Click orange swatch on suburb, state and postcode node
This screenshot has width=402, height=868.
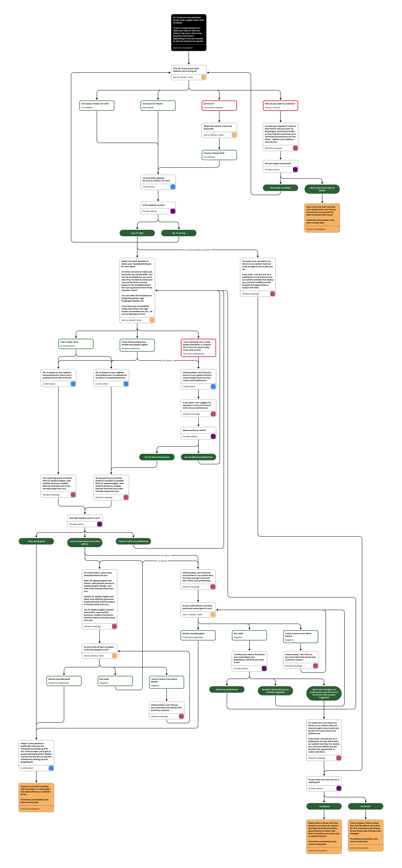click(x=234, y=135)
